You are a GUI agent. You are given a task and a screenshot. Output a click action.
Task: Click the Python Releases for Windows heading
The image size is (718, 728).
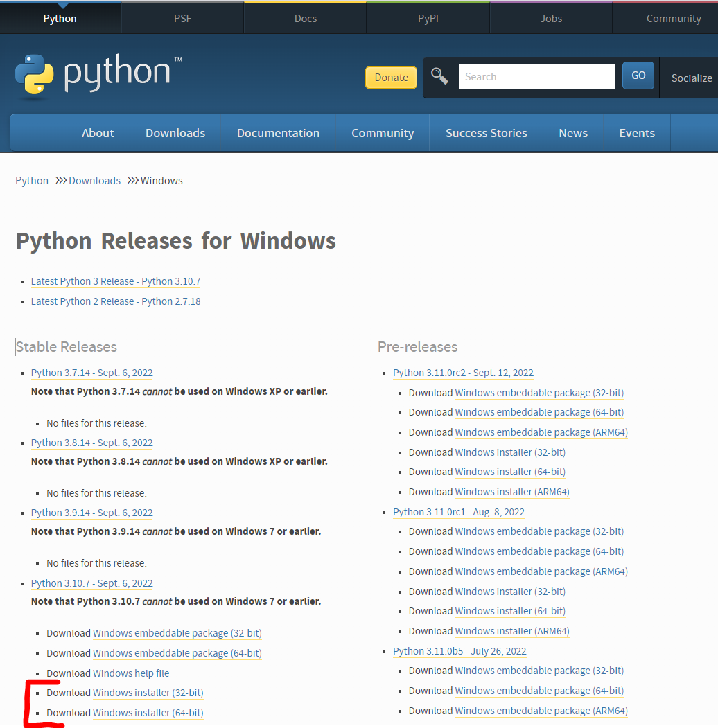click(x=175, y=242)
